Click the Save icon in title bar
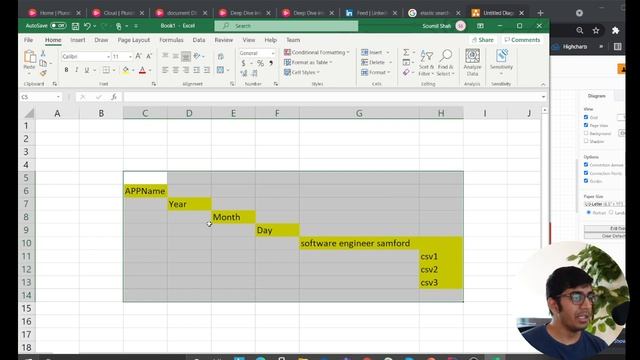Screen dimensions: 640x360 (75, 26)
